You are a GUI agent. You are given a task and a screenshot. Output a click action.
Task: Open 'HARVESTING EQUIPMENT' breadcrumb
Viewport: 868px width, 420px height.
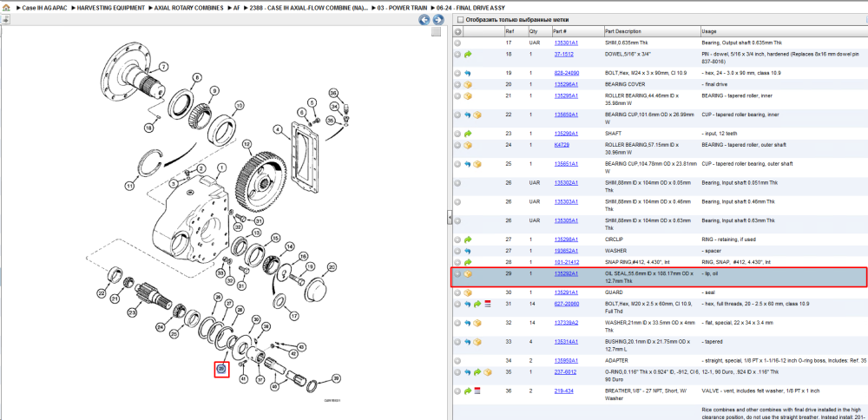click(111, 9)
